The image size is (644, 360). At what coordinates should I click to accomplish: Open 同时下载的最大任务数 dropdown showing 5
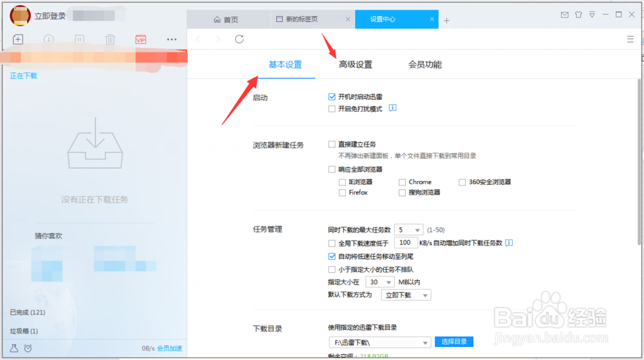pyautogui.click(x=409, y=230)
